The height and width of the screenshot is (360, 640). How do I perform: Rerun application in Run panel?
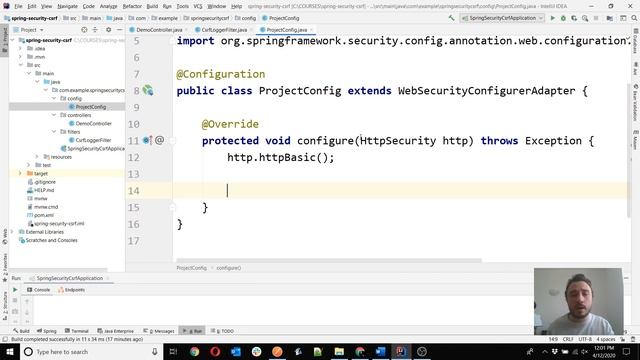click(x=15, y=289)
